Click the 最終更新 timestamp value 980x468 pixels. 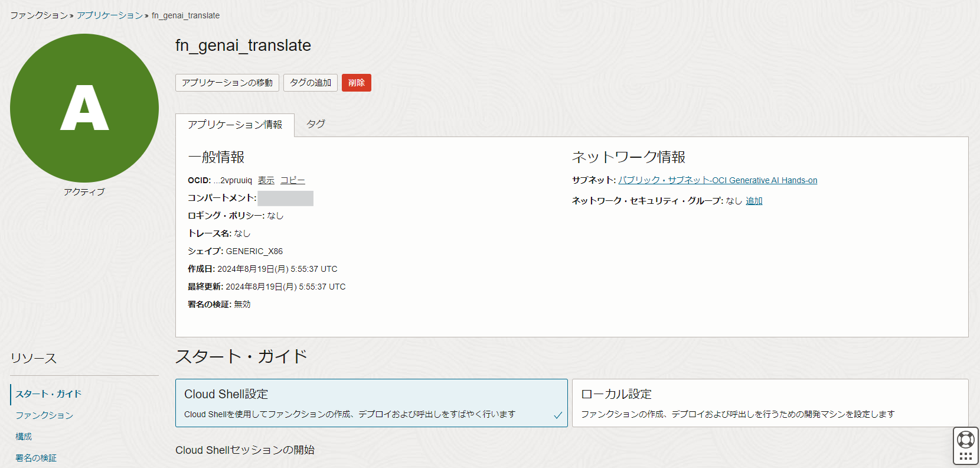coord(286,287)
